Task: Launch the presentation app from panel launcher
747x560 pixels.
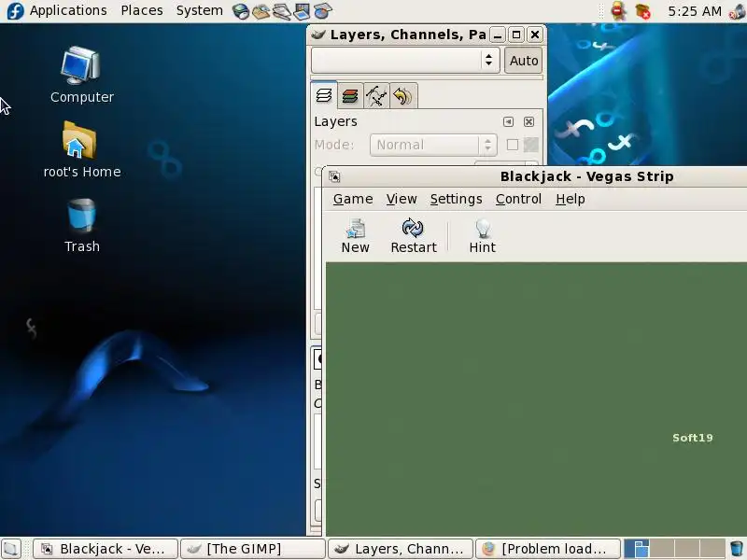Action: tap(302, 11)
